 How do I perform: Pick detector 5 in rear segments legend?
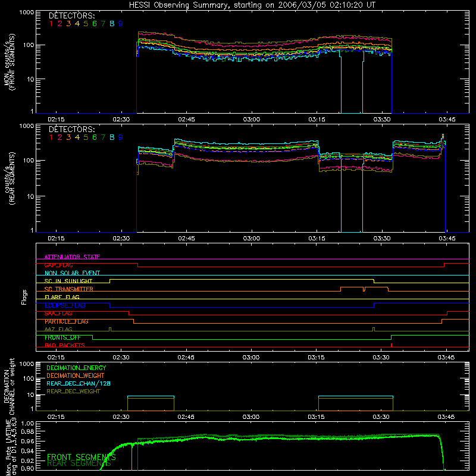[86, 137]
